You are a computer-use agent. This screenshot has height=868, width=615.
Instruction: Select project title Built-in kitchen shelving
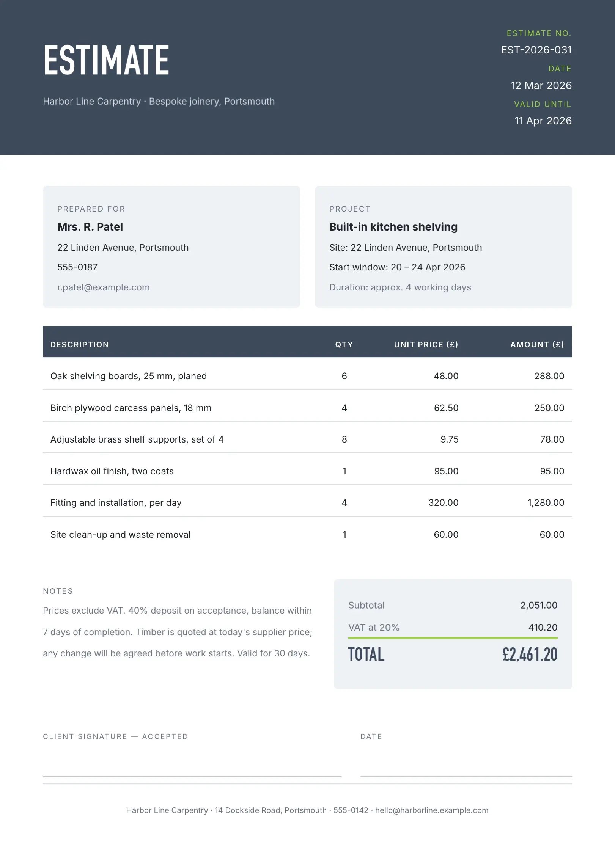(x=393, y=227)
